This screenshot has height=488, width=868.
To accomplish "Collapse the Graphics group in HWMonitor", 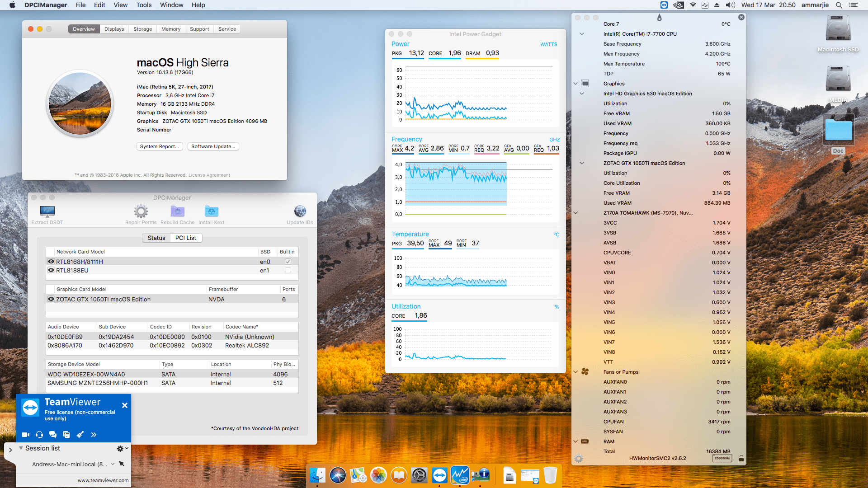I will 576,84.
